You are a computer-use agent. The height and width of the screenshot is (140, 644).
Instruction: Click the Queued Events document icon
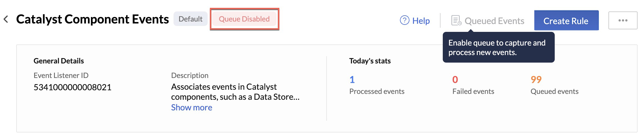[456, 20]
